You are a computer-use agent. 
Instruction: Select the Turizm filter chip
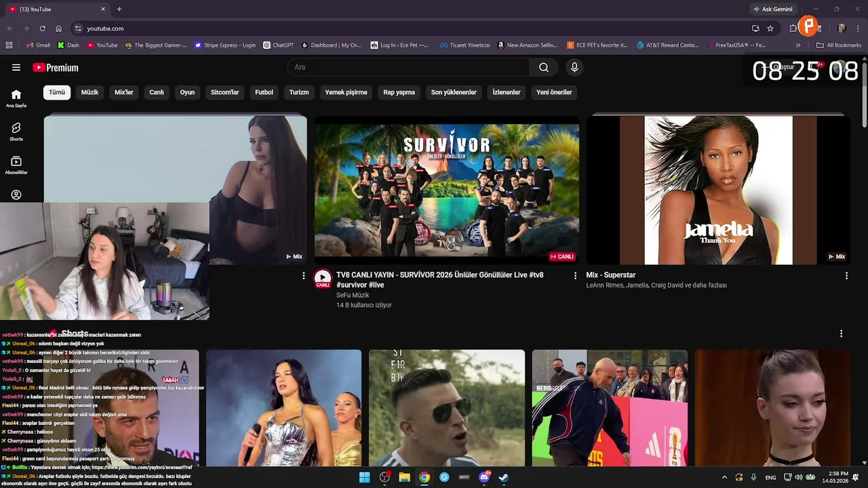click(299, 92)
